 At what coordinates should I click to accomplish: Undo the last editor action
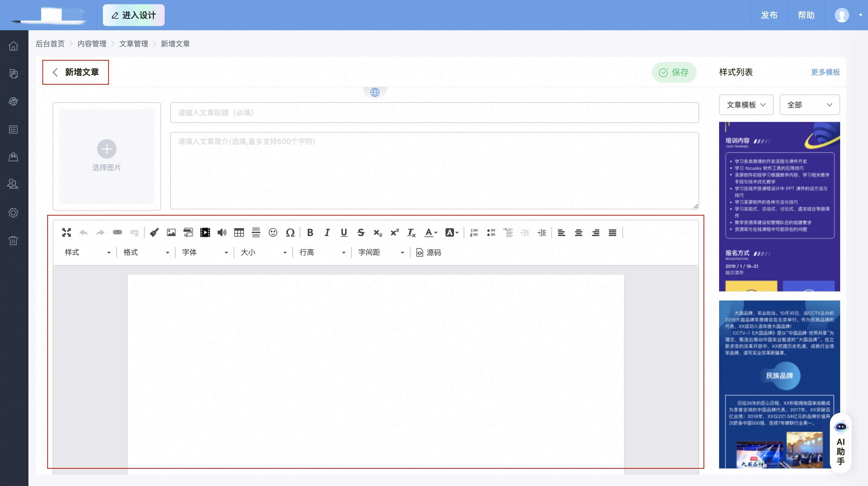click(x=83, y=232)
